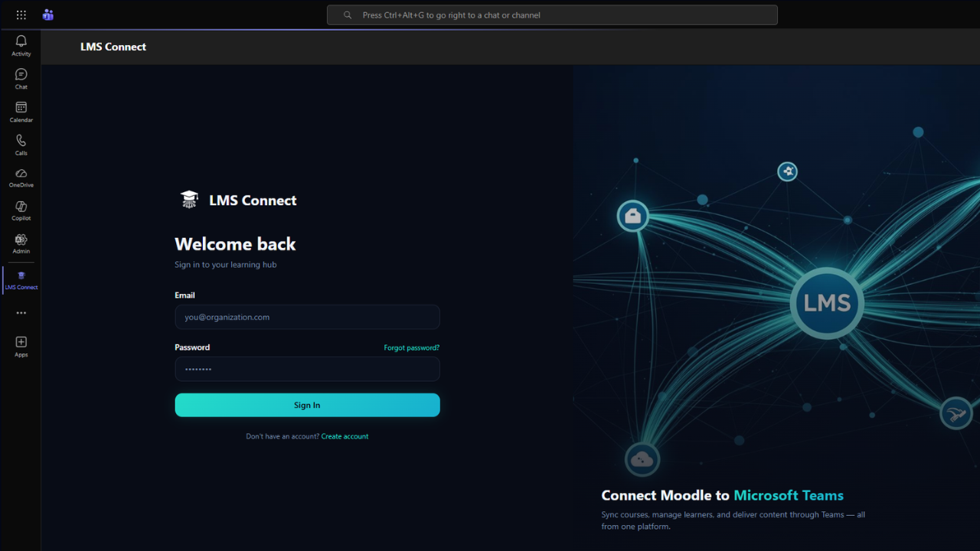Click the LMS Connect graduation cap logo

coord(189,199)
